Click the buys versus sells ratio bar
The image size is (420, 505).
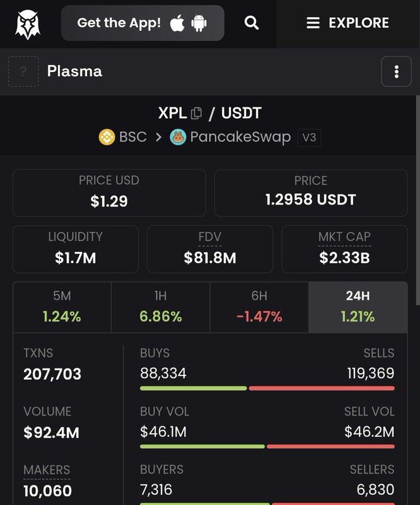point(267,388)
